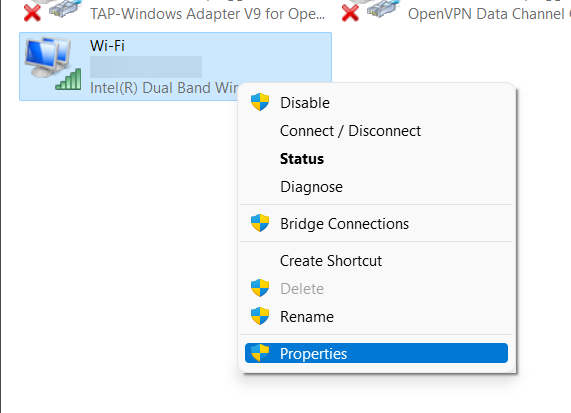Click the Wi-Fi connection name label
This screenshot has width=571, height=413.
[107, 46]
